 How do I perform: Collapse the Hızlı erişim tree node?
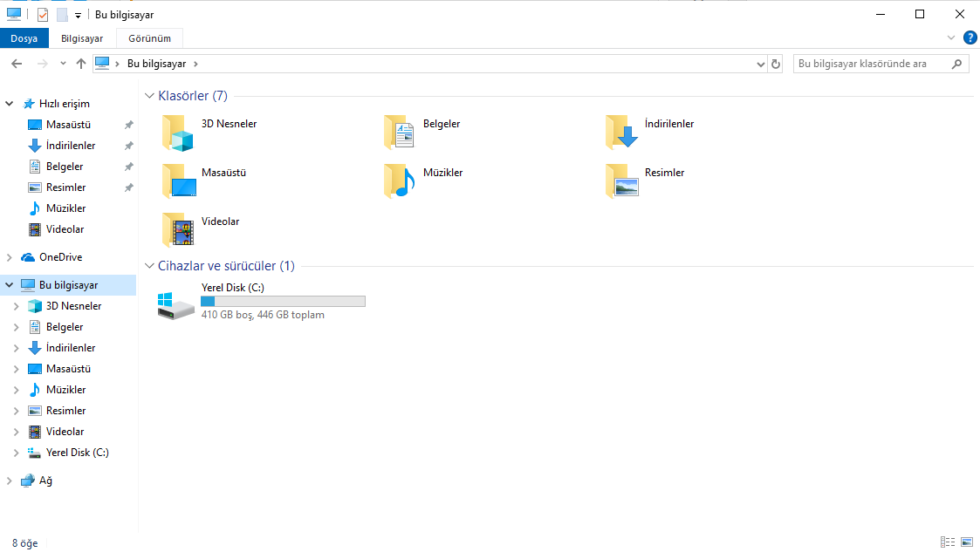10,104
